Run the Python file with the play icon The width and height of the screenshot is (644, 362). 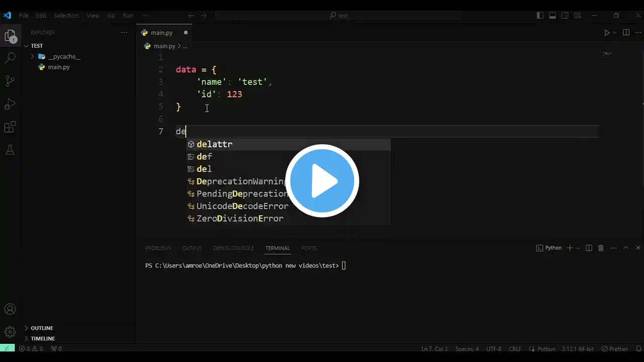[607, 33]
